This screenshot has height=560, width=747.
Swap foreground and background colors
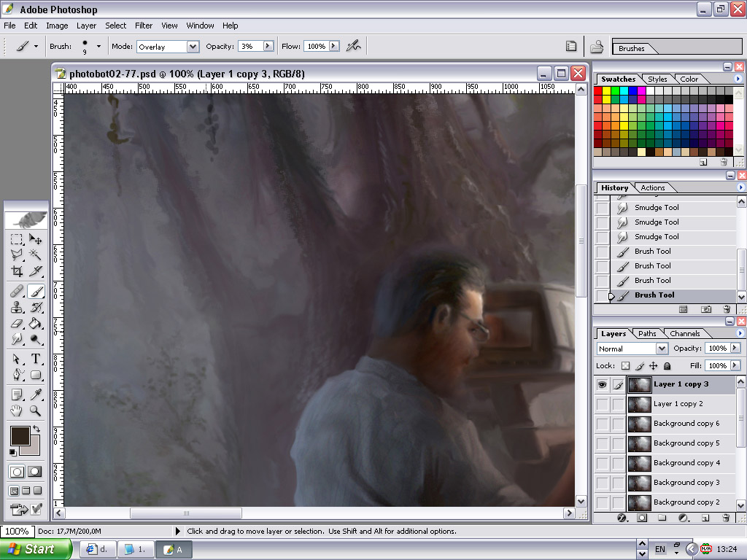pyautogui.click(x=36, y=429)
